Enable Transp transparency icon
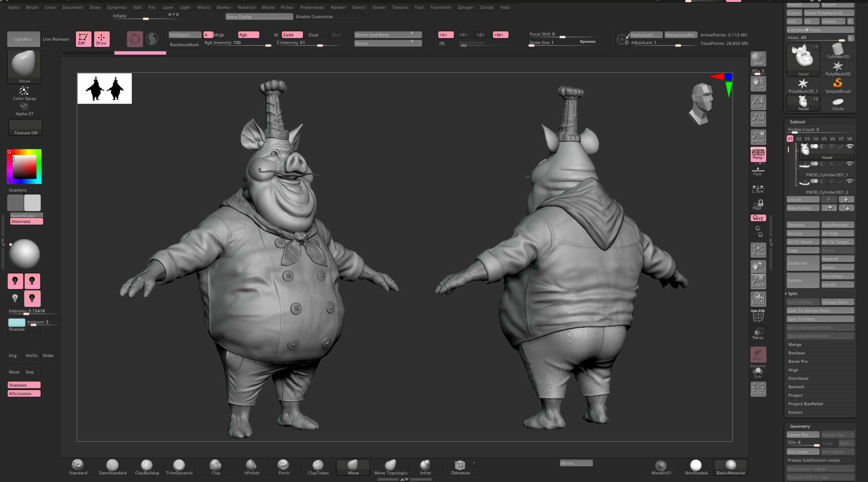This screenshot has width=868, height=482. pos(758,334)
